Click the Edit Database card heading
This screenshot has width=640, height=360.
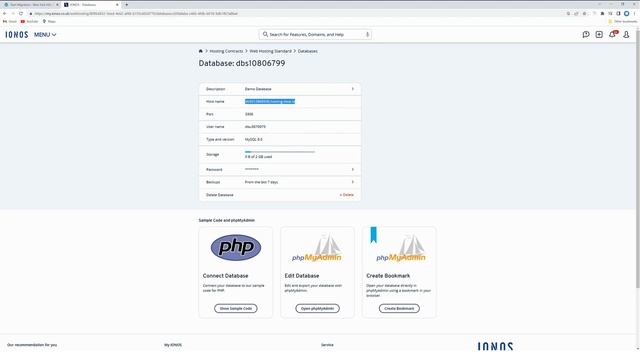(x=302, y=276)
